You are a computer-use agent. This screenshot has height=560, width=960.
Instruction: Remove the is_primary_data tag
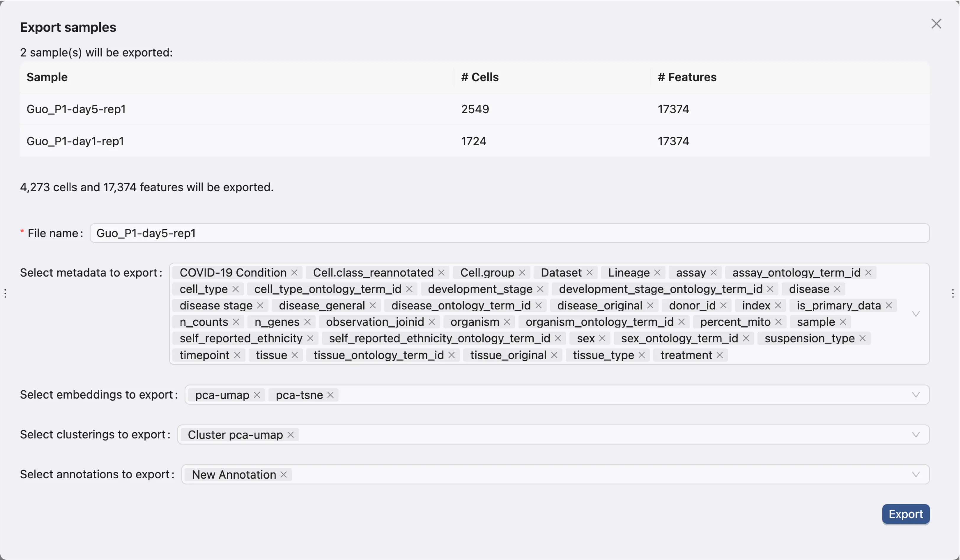pyautogui.click(x=889, y=305)
